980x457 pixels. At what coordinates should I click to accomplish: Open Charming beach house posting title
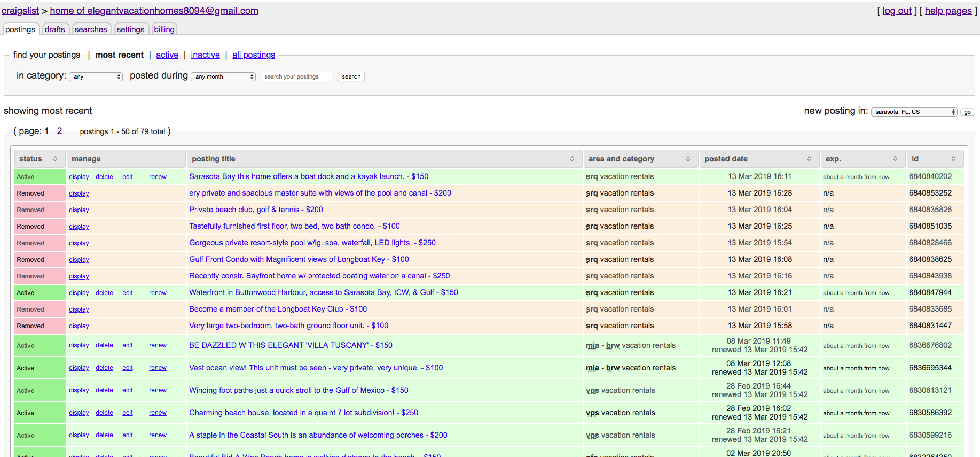[304, 413]
